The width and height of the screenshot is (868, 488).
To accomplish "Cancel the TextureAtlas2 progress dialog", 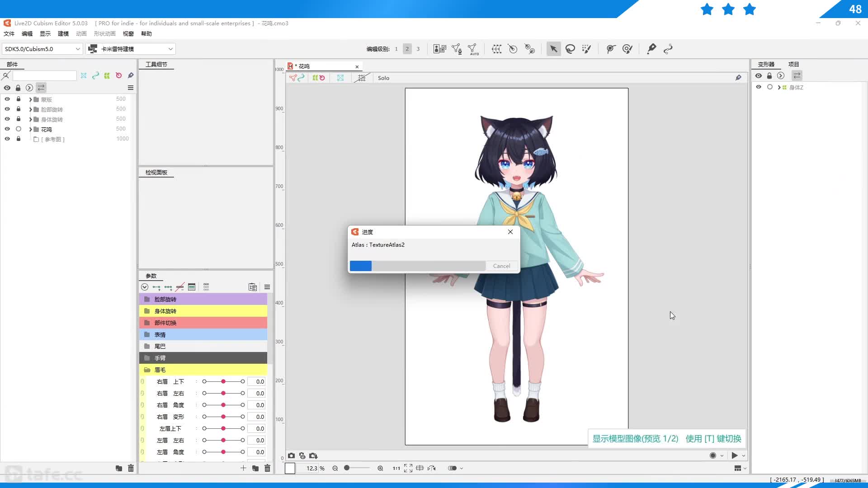I will pyautogui.click(x=501, y=266).
